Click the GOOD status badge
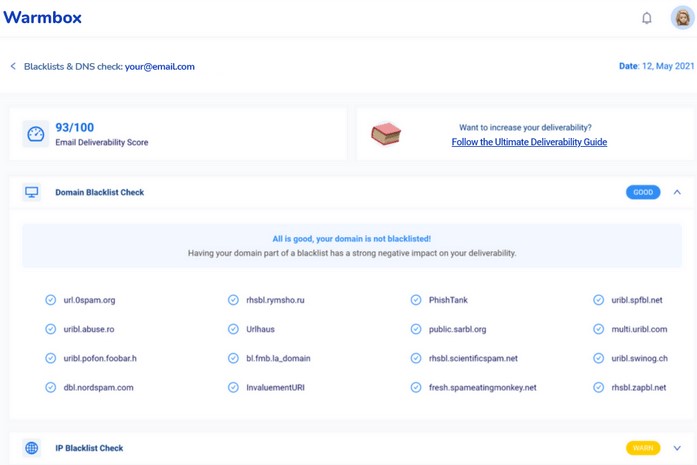697x465 pixels. [643, 192]
